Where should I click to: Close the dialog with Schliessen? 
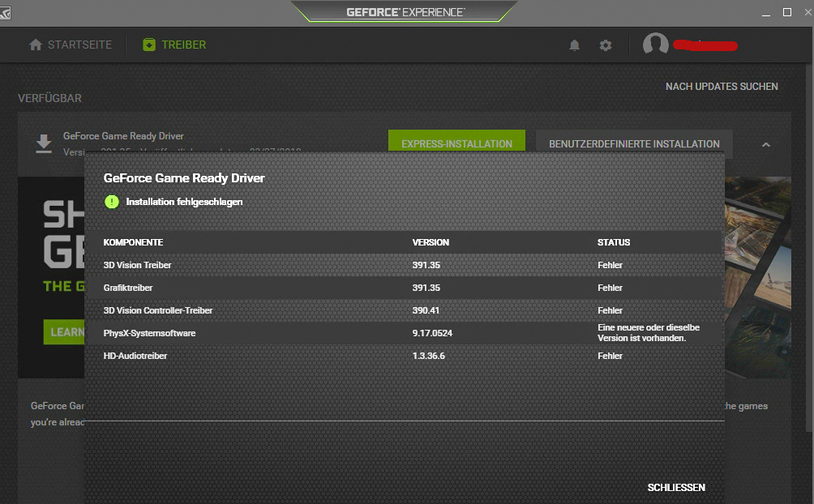pos(676,488)
